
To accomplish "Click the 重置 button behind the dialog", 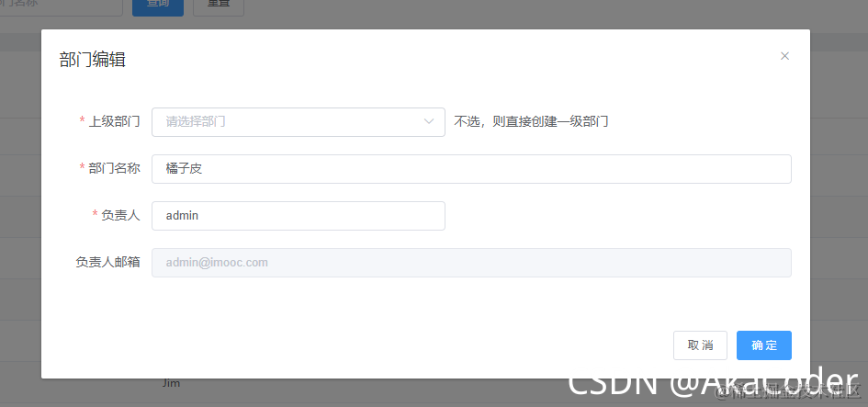I will [218, 6].
